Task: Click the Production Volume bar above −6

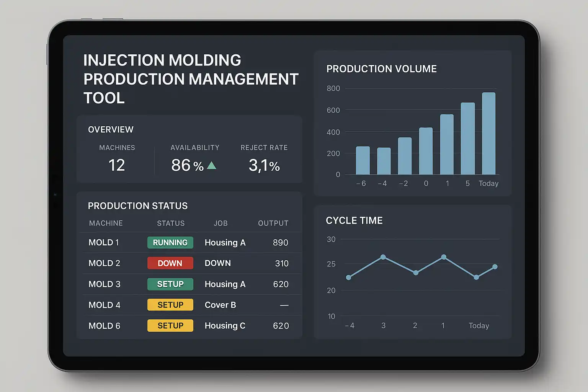Action: click(x=363, y=160)
